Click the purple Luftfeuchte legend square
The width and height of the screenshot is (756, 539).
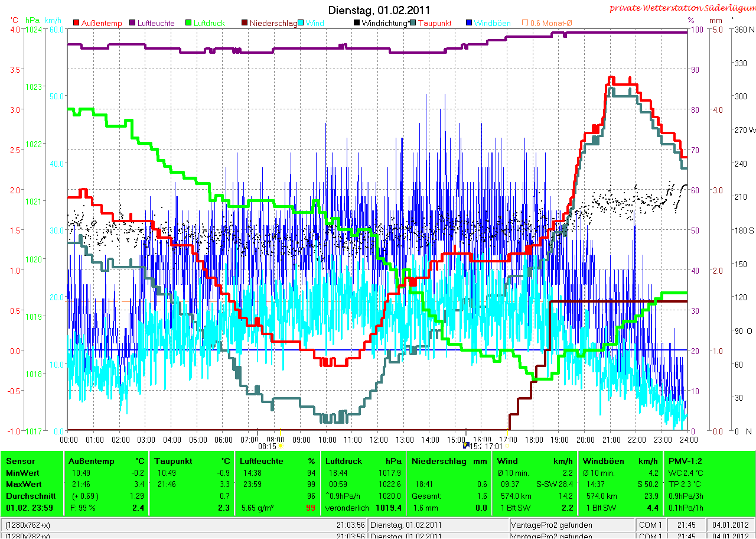[x=132, y=23]
